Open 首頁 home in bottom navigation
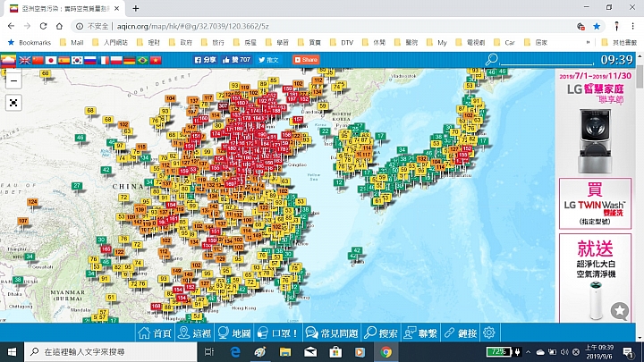 (155, 333)
